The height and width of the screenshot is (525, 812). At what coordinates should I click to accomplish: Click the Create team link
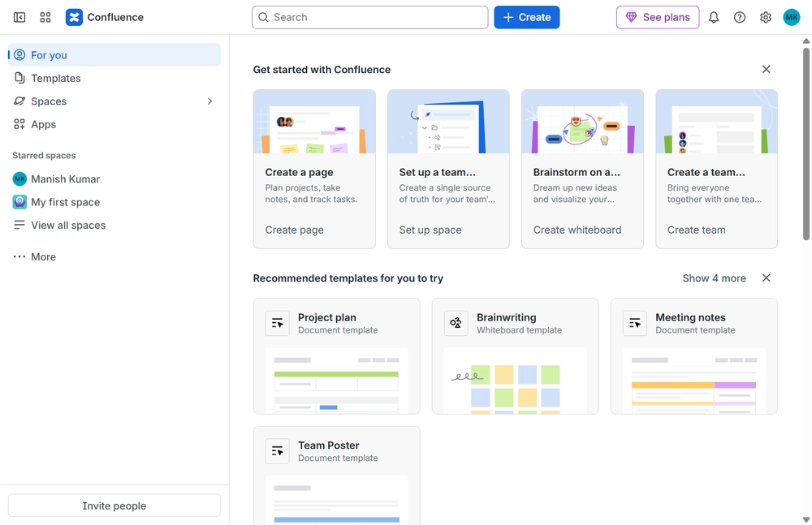click(x=696, y=230)
